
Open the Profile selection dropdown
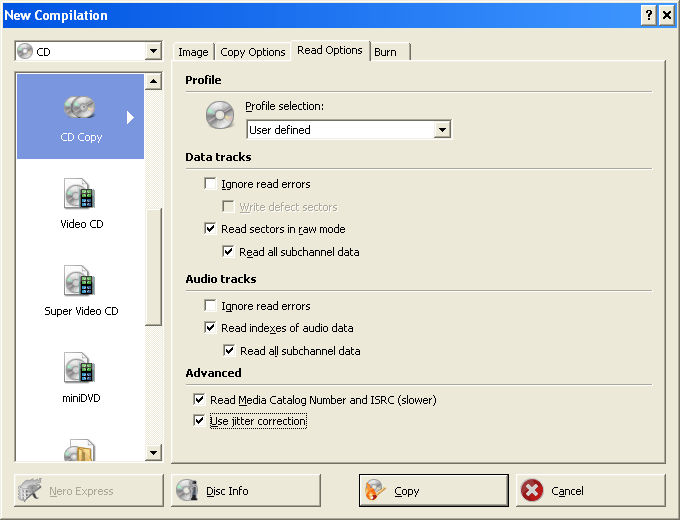[441, 130]
